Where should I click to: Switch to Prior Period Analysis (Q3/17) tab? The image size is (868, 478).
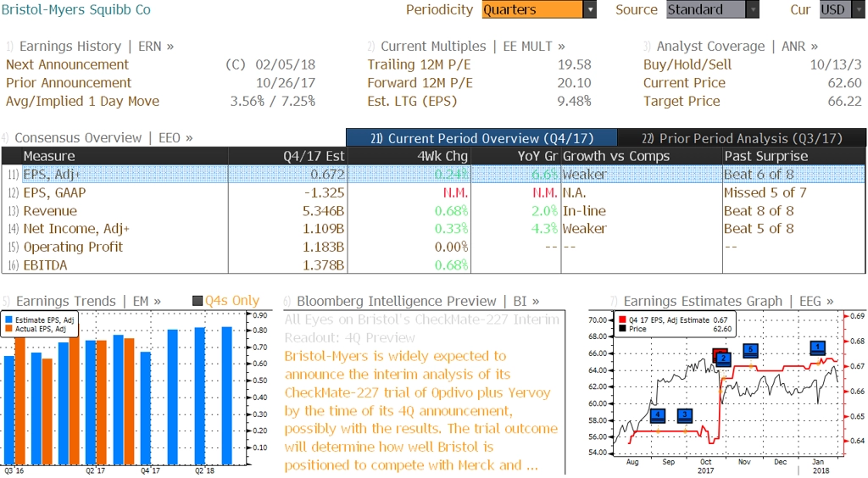(742, 138)
